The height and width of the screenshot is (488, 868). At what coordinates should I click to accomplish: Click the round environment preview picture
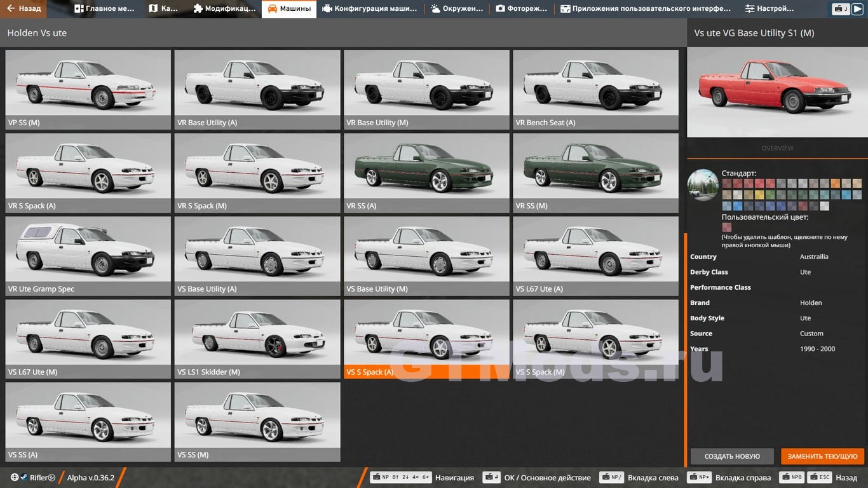703,185
